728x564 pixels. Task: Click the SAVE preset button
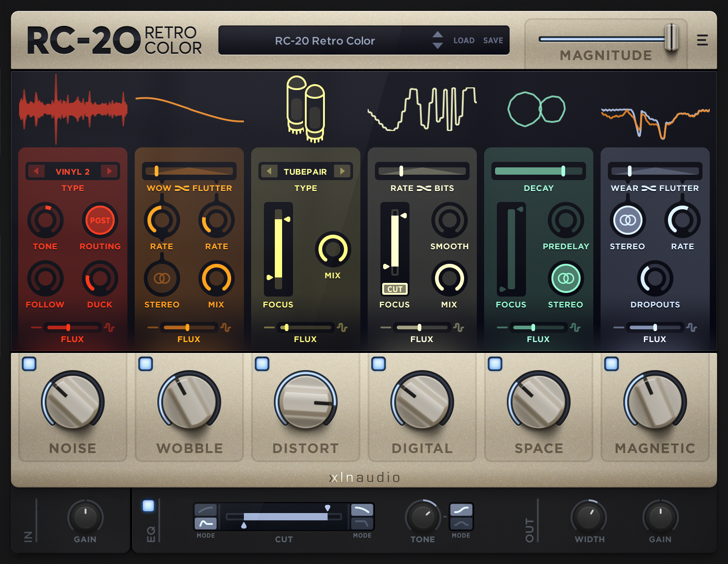coord(493,40)
